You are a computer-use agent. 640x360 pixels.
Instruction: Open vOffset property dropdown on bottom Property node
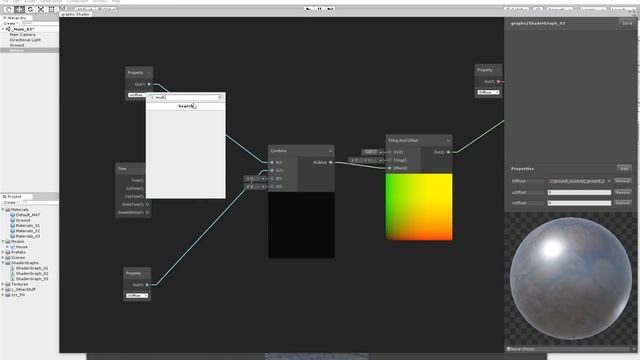137,296
